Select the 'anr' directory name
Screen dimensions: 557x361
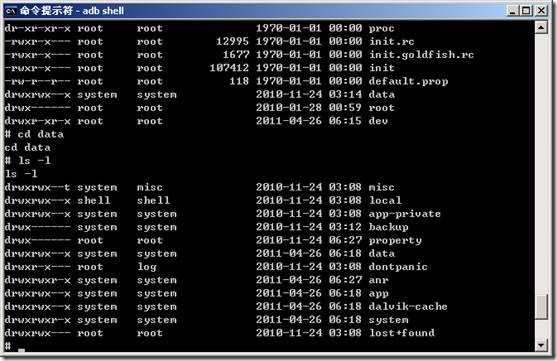click(x=378, y=280)
